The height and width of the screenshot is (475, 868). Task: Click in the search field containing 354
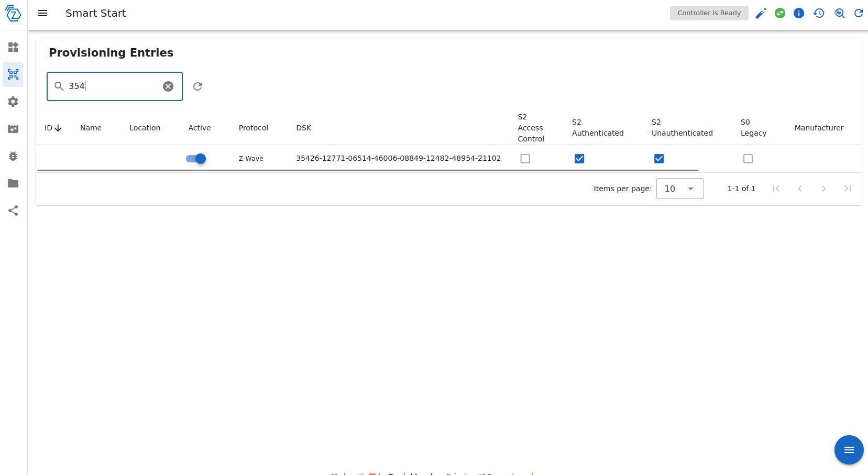(x=115, y=86)
